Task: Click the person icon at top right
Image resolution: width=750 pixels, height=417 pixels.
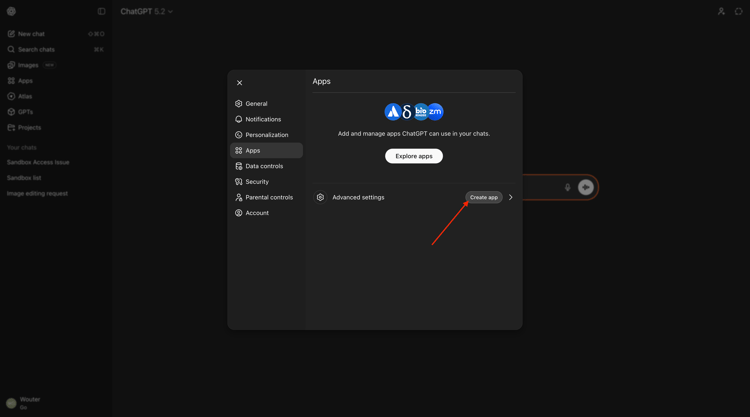Action: coord(721,11)
